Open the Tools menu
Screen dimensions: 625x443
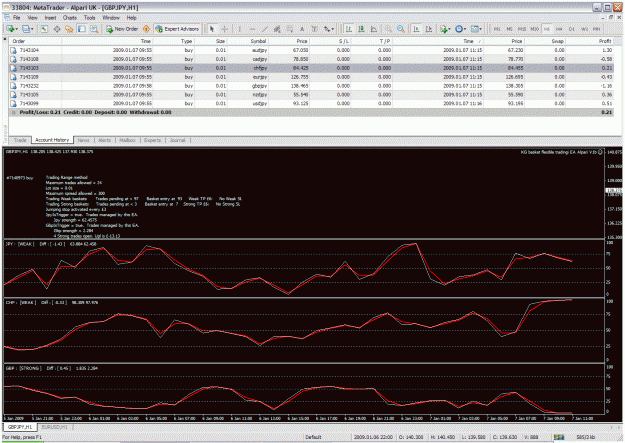point(90,18)
